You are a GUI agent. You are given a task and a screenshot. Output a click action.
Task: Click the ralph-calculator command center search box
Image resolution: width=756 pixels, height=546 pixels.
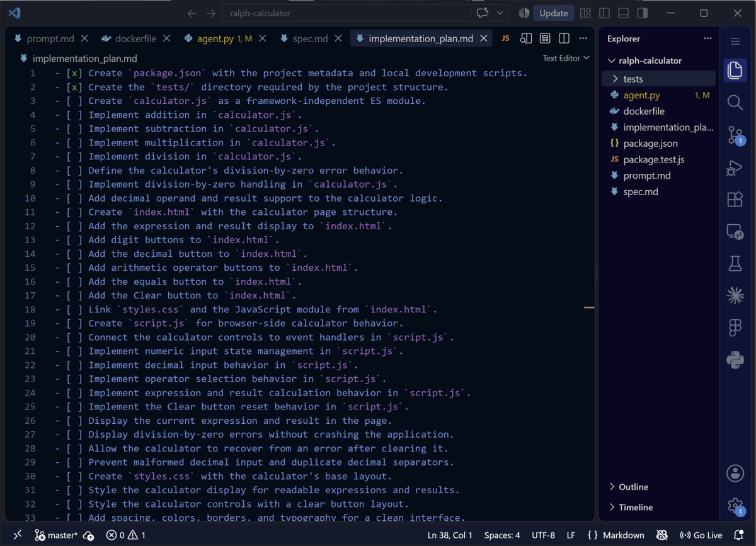tap(346, 13)
